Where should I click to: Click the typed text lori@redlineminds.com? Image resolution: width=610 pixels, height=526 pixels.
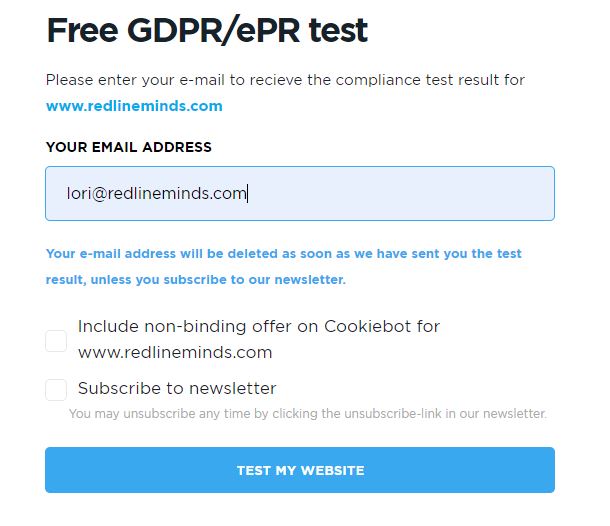[x=156, y=194]
